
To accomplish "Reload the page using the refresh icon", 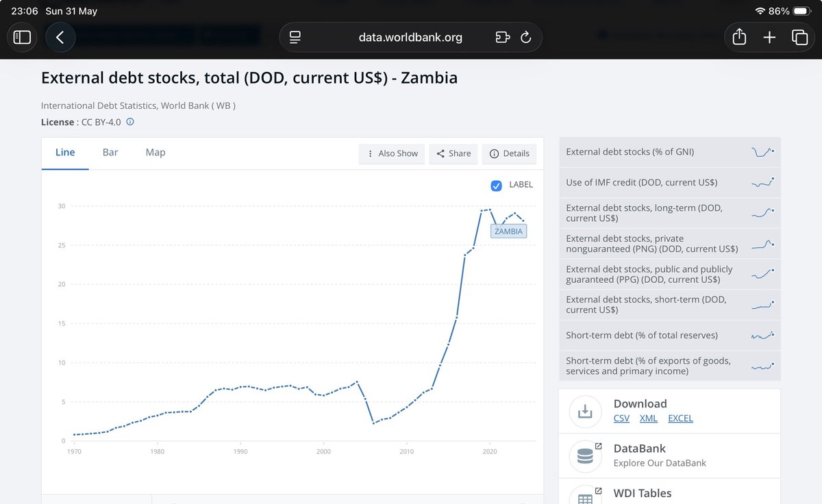I will pyautogui.click(x=526, y=38).
